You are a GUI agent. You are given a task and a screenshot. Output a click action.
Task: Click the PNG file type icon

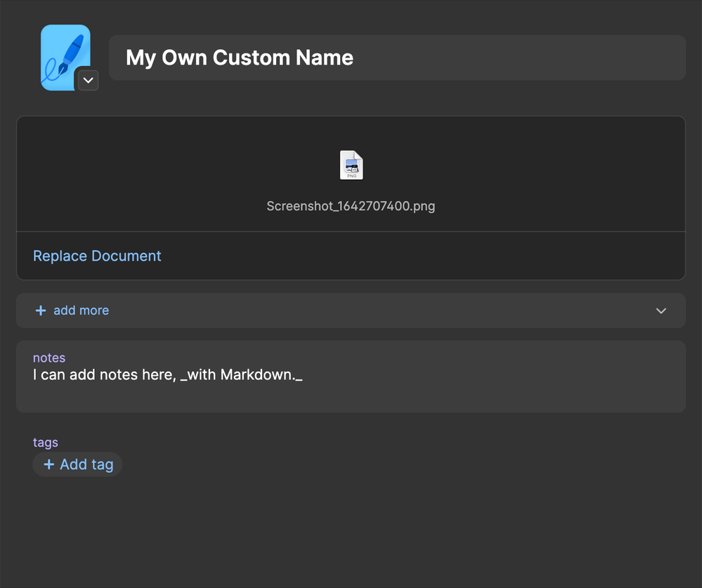pos(351,166)
